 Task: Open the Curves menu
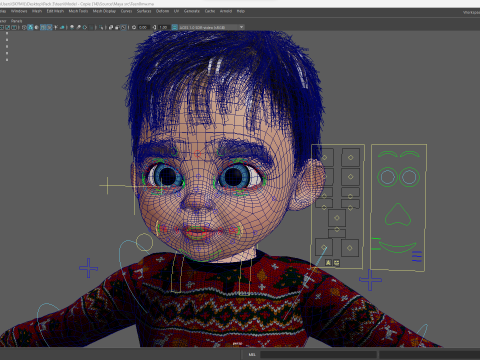tap(126, 11)
